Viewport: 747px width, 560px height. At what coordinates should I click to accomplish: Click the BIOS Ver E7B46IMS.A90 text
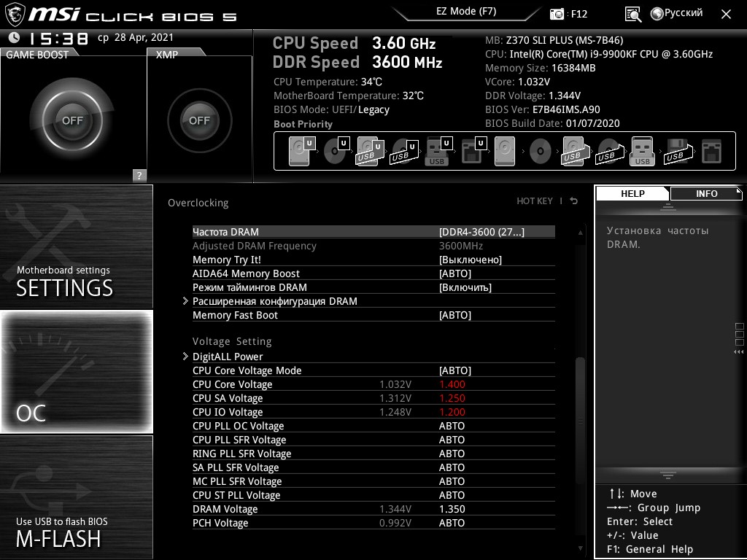[x=543, y=109]
